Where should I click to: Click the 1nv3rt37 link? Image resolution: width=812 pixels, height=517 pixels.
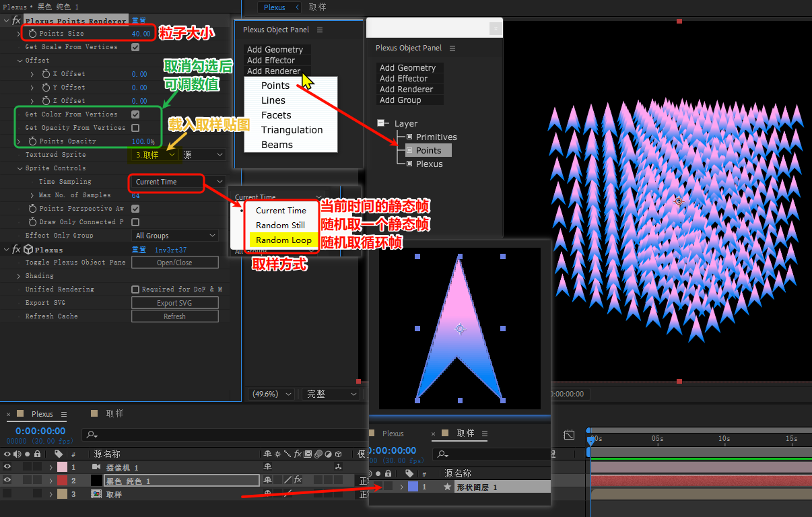click(170, 250)
